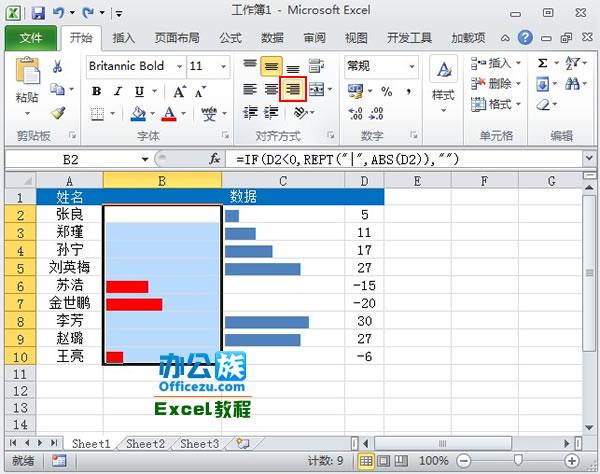600x474 pixels.
Task: Open the Name Box dropdown arrow
Action: tap(145, 159)
